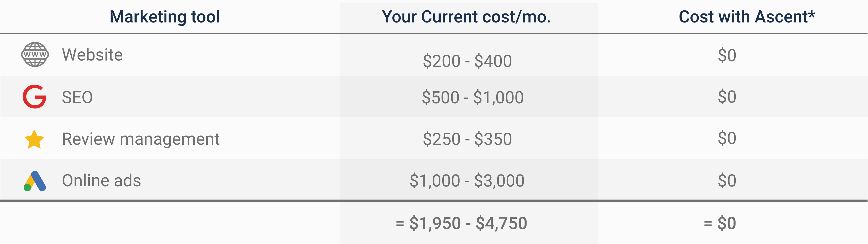Click the Website row label
Screen dimensions: 868x244
tap(92, 55)
